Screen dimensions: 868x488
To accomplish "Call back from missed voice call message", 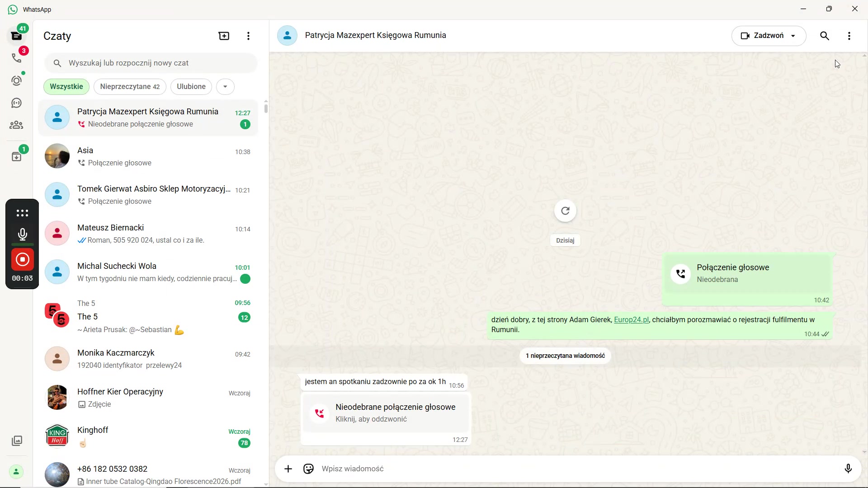I will (x=386, y=413).
